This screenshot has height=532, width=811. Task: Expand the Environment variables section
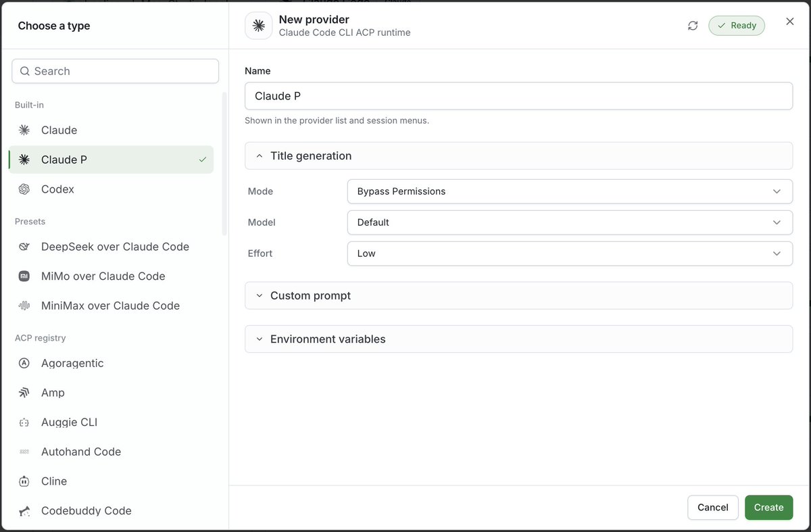[x=518, y=339]
